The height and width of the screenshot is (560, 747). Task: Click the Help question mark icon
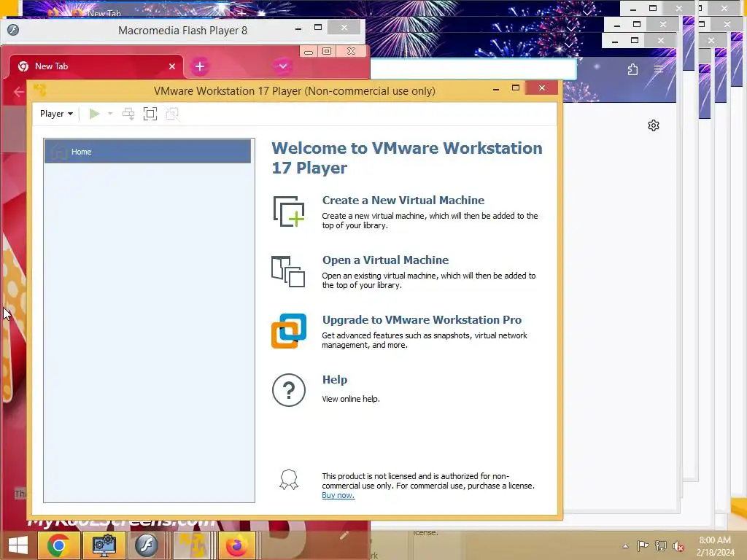(289, 390)
